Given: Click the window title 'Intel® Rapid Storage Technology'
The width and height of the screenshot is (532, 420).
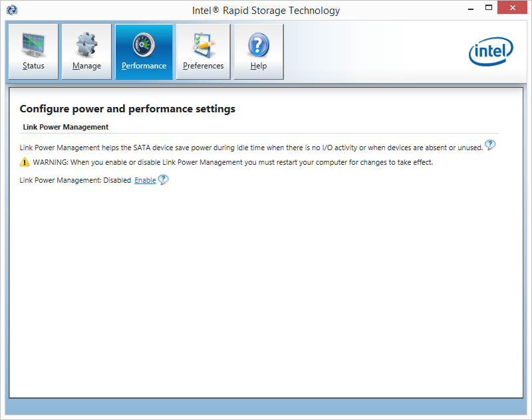Looking at the screenshot, I should click(266, 11).
